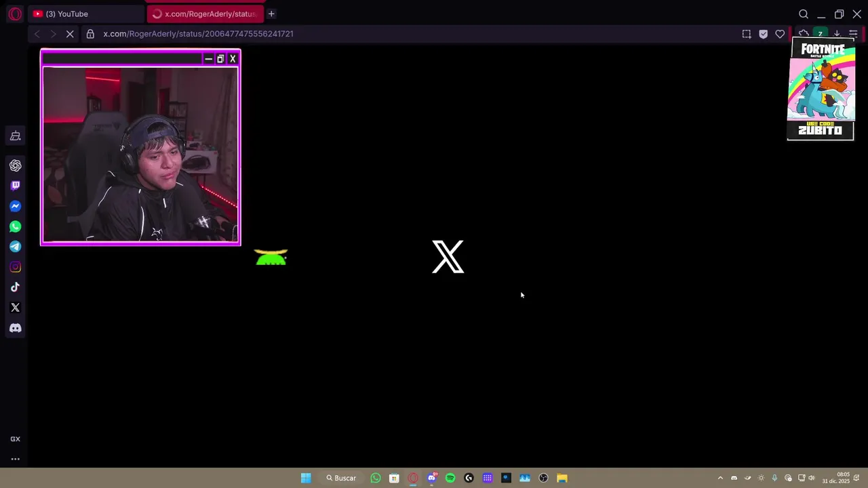This screenshot has height=488, width=868.
Task: Expand hidden system tray icons chevron
Action: click(x=720, y=478)
